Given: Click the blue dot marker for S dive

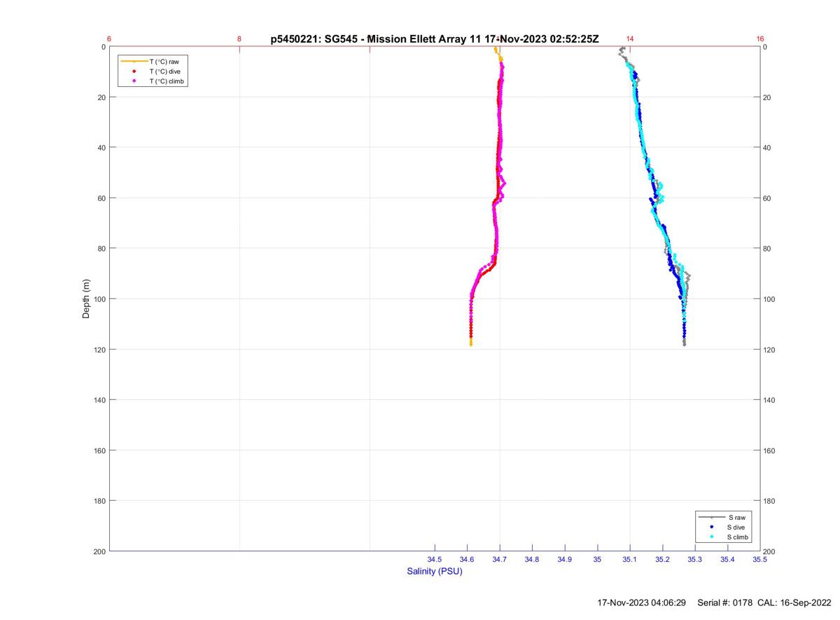Looking at the screenshot, I should [711, 527].
